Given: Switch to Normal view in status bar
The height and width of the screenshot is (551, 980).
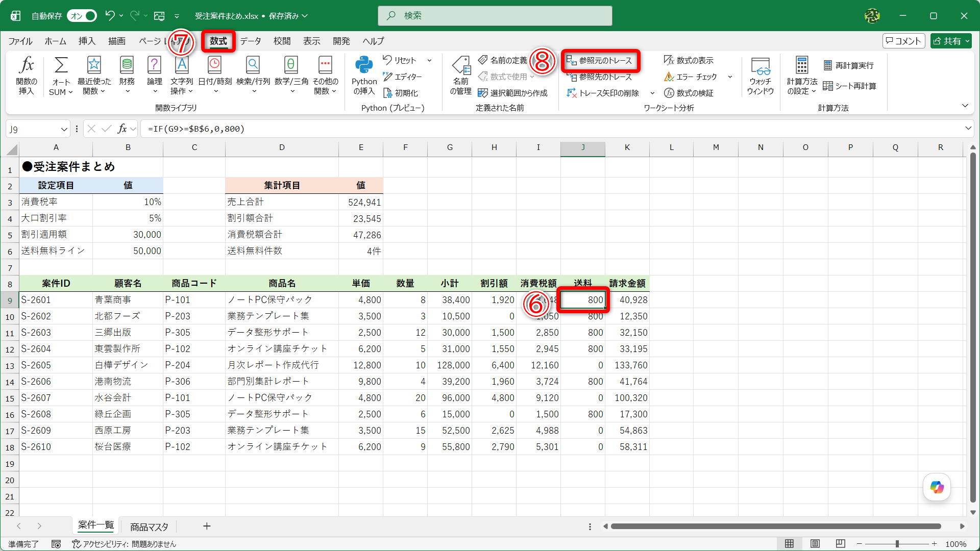Looking at the screenshot, I should tap(789, 544).
